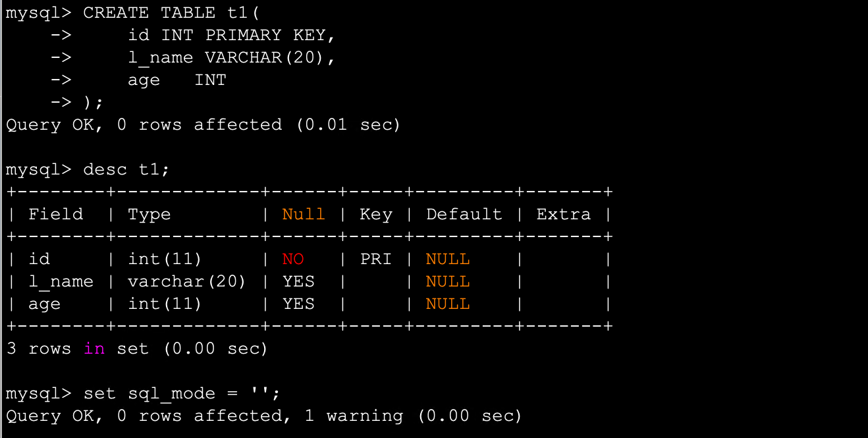Click the Key column header
This screenshot has height=438, width=868.
click(376, 214)
